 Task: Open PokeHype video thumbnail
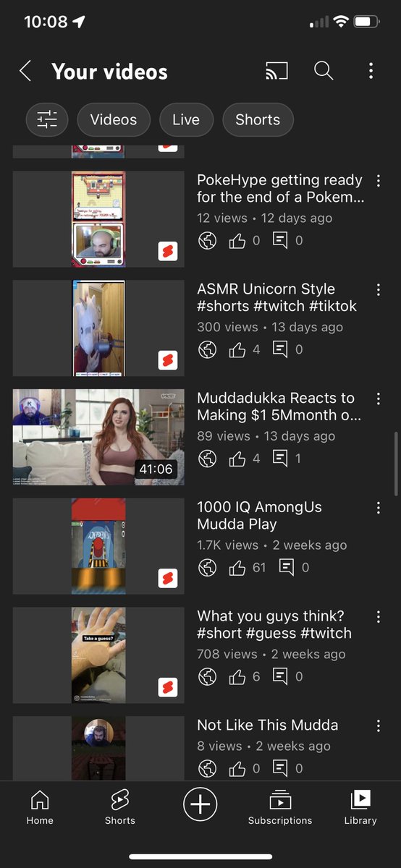click(98, 219)
